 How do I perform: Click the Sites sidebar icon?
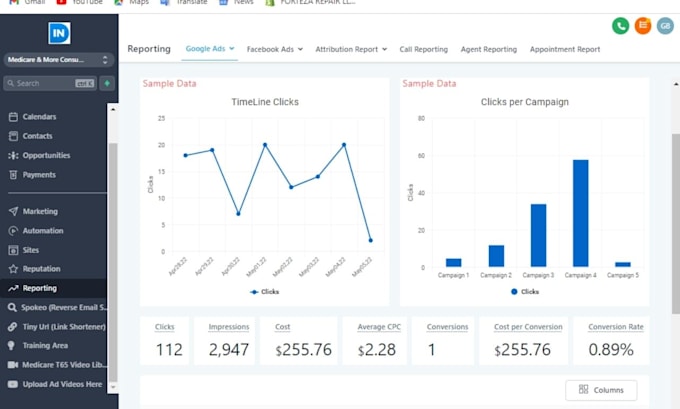tap(13, 250)
